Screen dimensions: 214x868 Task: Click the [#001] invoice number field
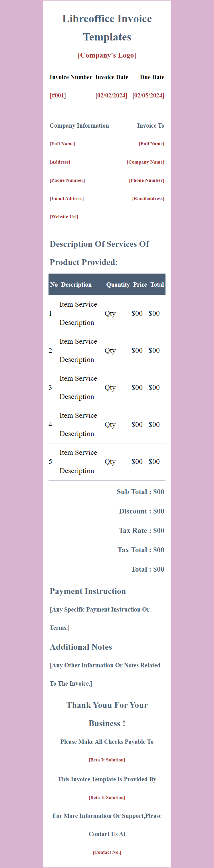click(x=58, y=95)
